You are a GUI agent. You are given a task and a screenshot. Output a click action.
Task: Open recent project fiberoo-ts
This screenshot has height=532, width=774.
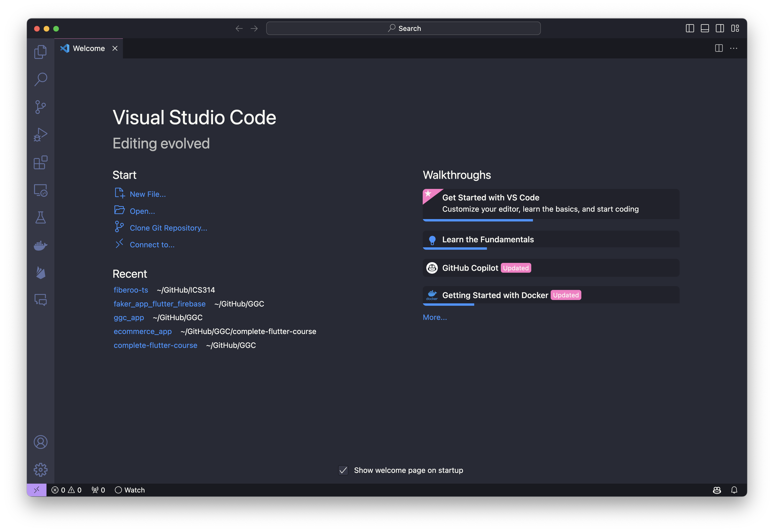131,290
